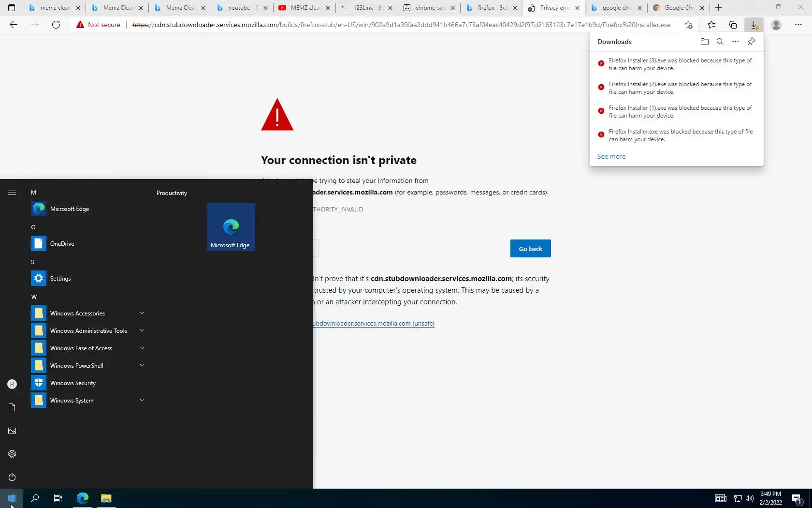The height and width of the screenshot is (508, 812).
Task: Switch to the 'youtube - S' tab
Action: tap(242, 8)
